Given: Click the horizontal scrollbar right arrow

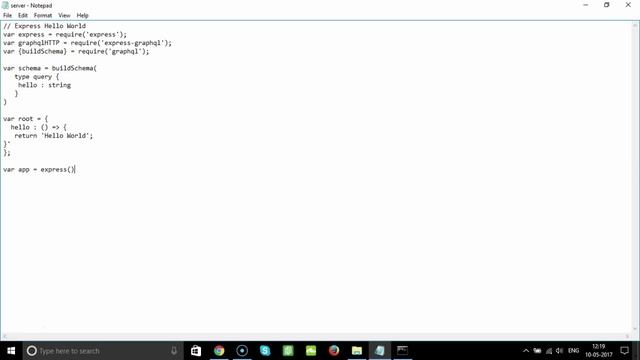Looking at the screenshot, I should pos(628,337).
